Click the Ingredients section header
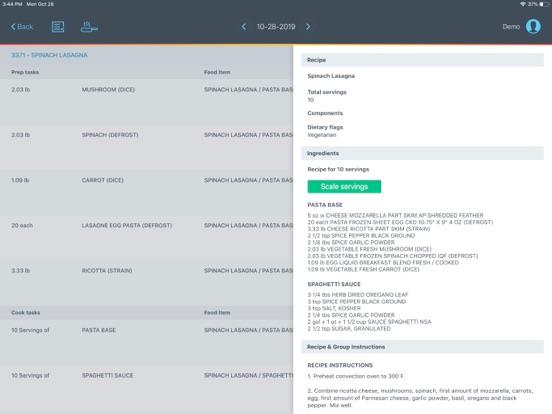 [x=422, y=153]
